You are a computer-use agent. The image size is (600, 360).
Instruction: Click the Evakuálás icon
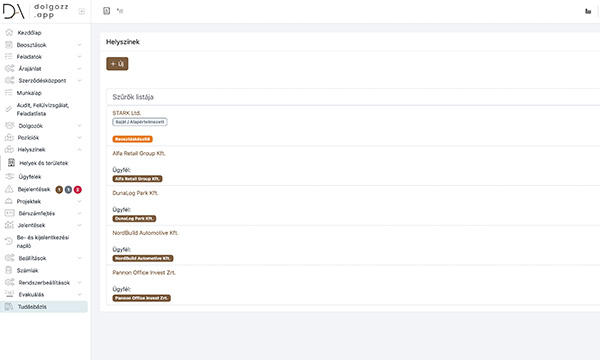pyautogui.click(x=9, y=294)
